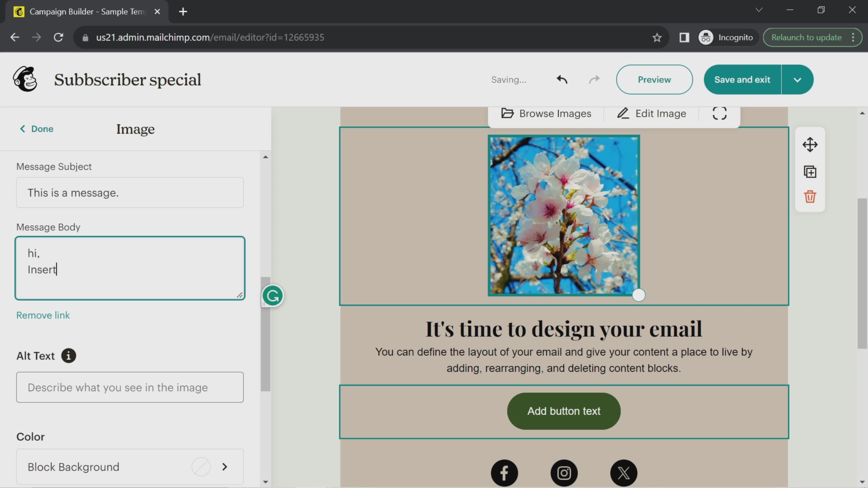Bookmark this page with star icon
868x488 pixels.
(x=657, y=37)
